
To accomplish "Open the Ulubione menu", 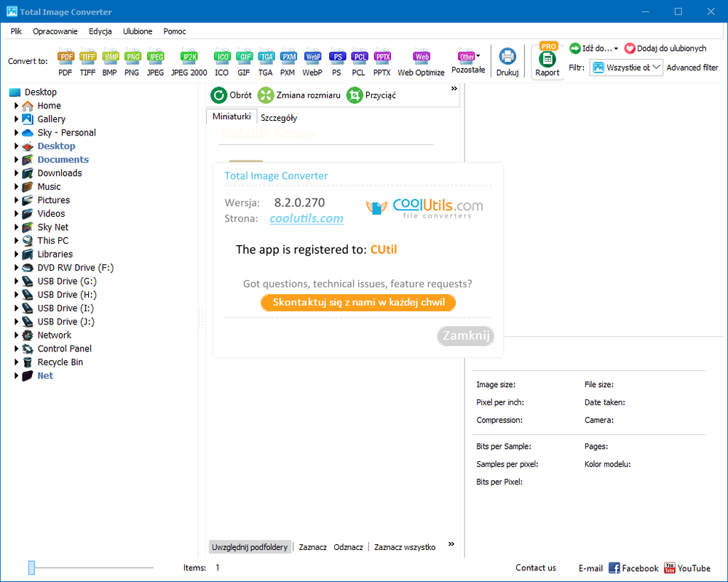I will coord(138,31).
